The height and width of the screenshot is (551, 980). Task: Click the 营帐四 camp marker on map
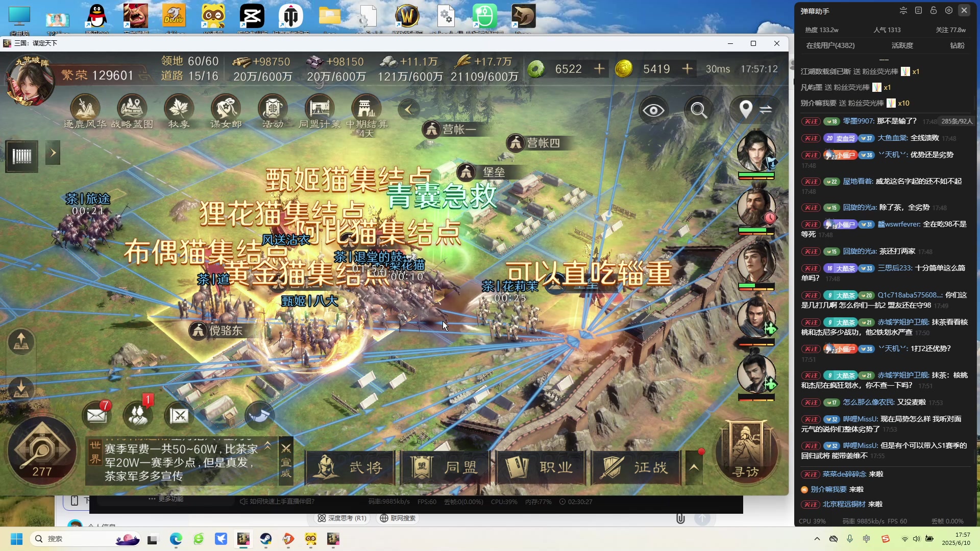coord(534,143)
